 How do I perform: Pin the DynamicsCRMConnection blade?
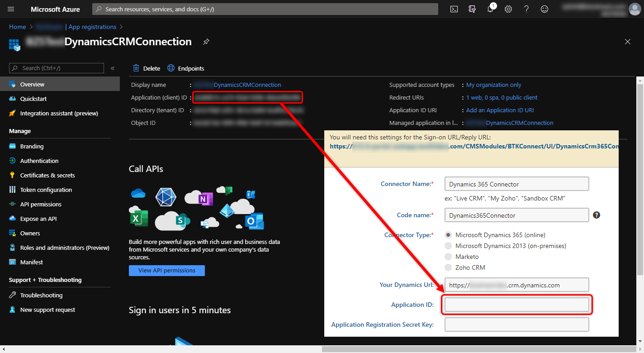click(206, 42)
